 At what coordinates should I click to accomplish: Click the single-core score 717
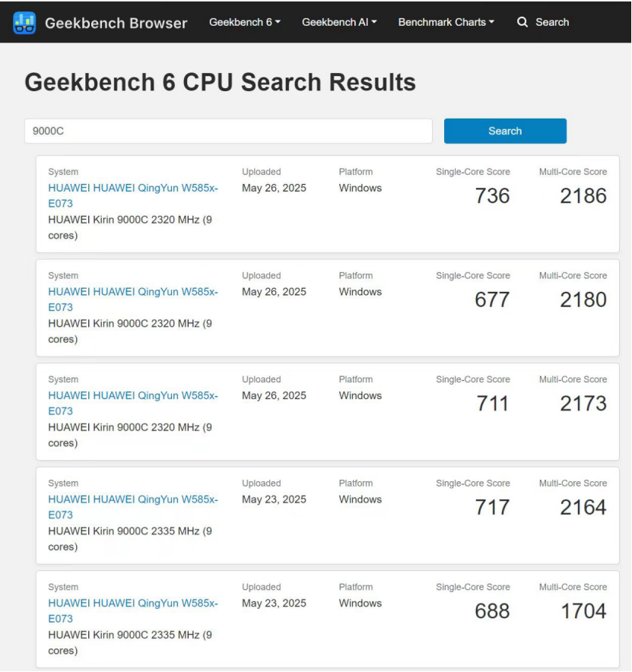(x=492, y=507)
